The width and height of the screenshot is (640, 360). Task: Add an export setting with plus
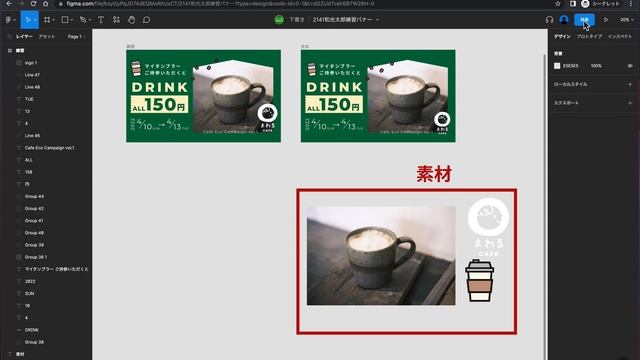[x=630, y=103]
